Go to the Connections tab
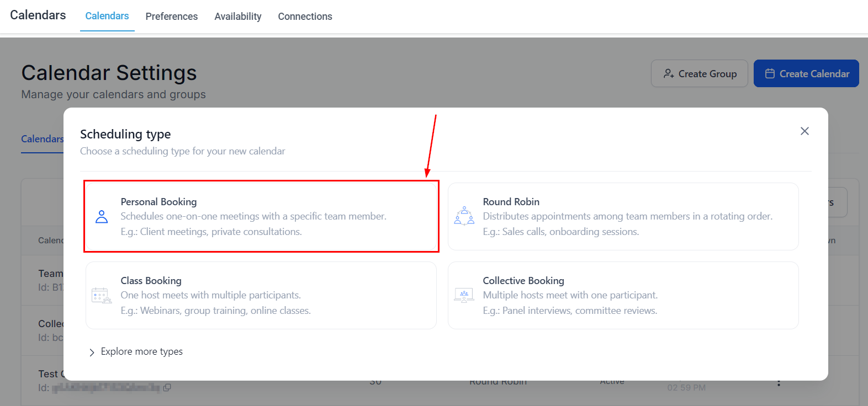 coord(305,17)
